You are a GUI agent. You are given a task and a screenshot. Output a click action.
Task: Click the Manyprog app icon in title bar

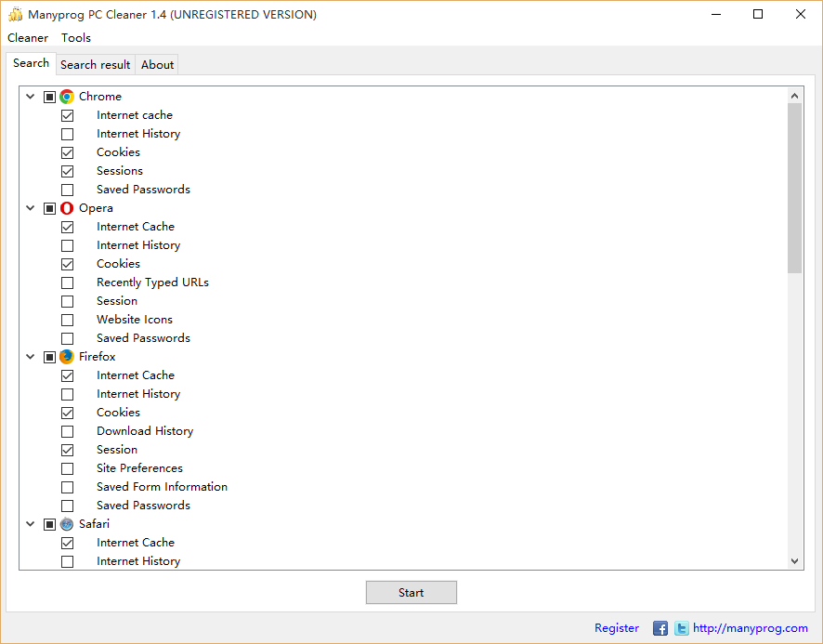pos(15,14)
